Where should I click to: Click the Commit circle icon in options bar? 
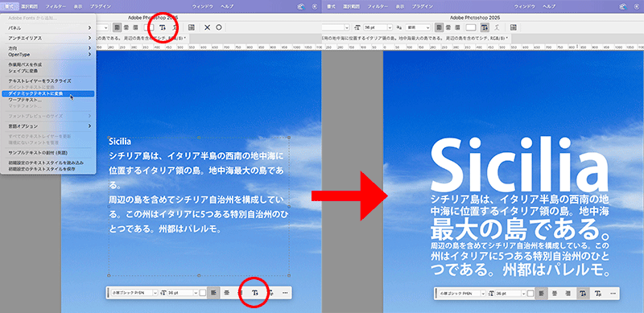[x=219, y=27]
